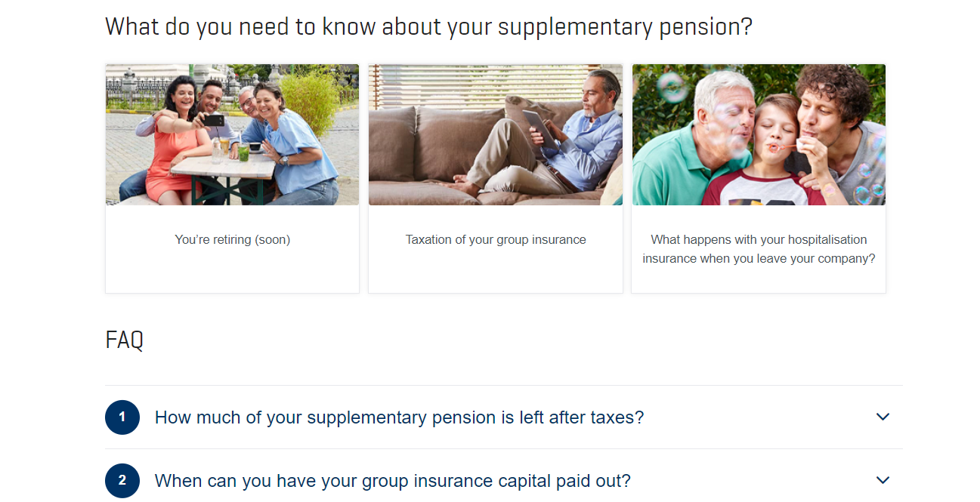Open the man on sofa thumbnail
Image resolution: width=980 pixels, height=502 pixels.
(496, 134)
